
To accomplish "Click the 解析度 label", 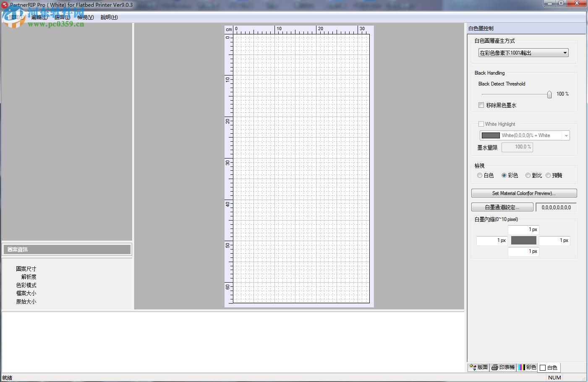I will (x=29, y=277).
